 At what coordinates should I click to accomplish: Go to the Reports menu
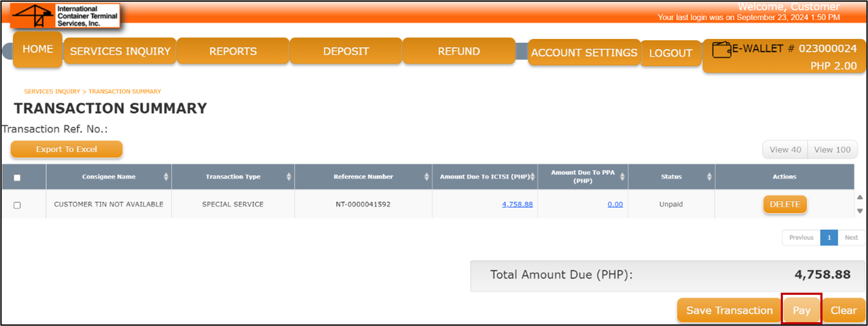pyautogui.click(x=233, y=51)
